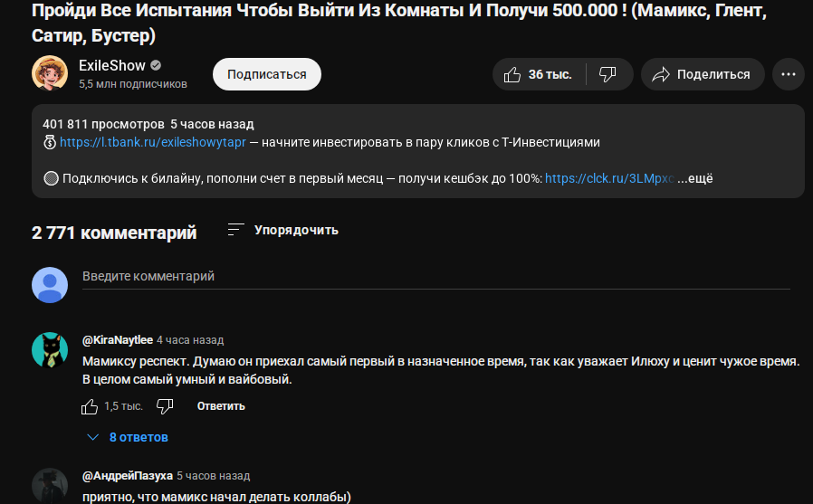813x504 pixels.
Task: Click the KiraNaytlee cat avatar
Action: click(50, 350)
